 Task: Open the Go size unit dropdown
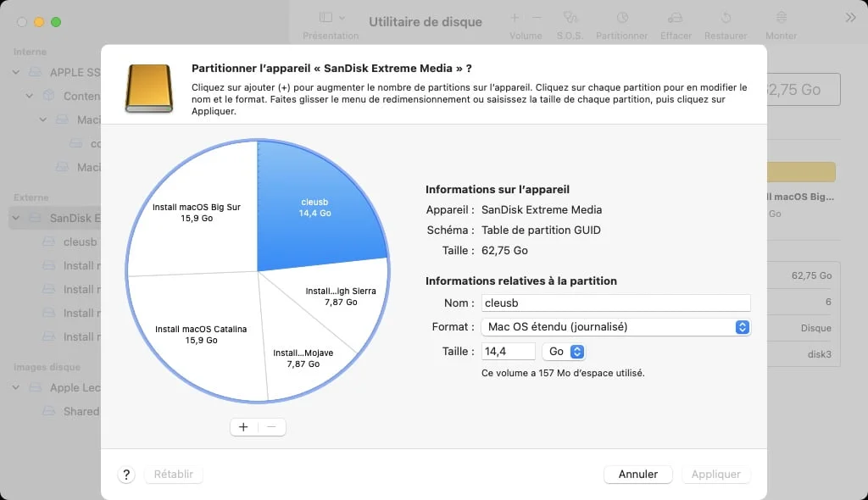[x=564, y=350]
